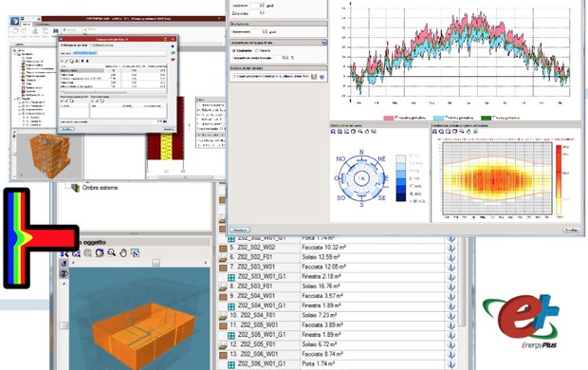Select the 'Ombre esterne' tree item

click(x=101, y=188)
